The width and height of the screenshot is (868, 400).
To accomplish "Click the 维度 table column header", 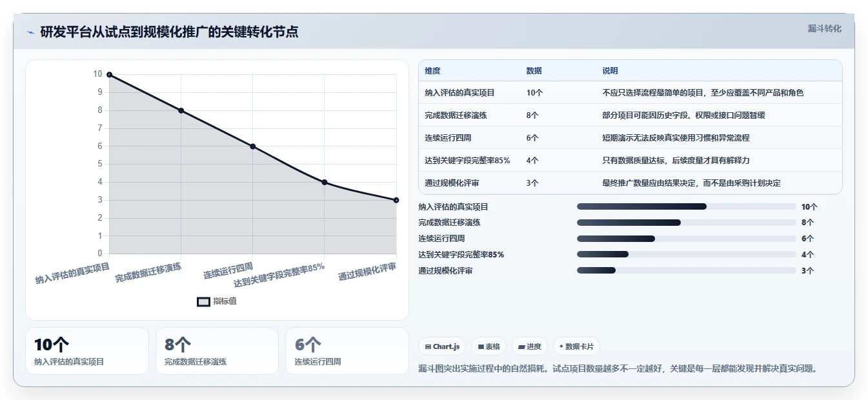I will (432, 71).
